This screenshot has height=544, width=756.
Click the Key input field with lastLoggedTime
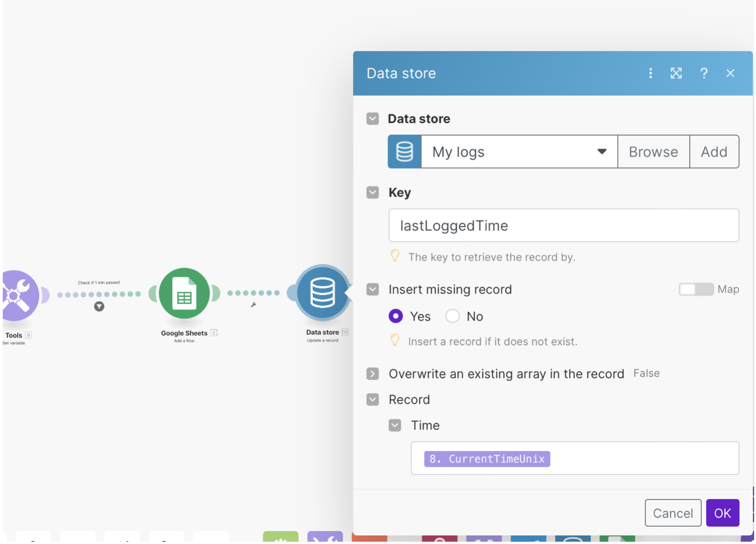click(x=564, y=225)
